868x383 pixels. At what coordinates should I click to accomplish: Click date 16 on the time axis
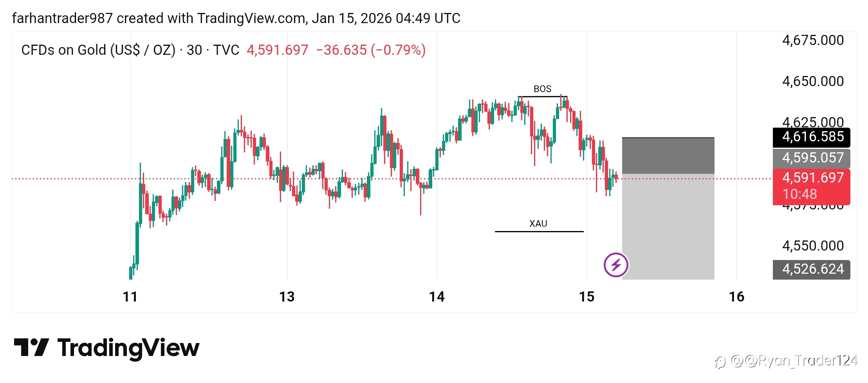click(x=736, y=297)
